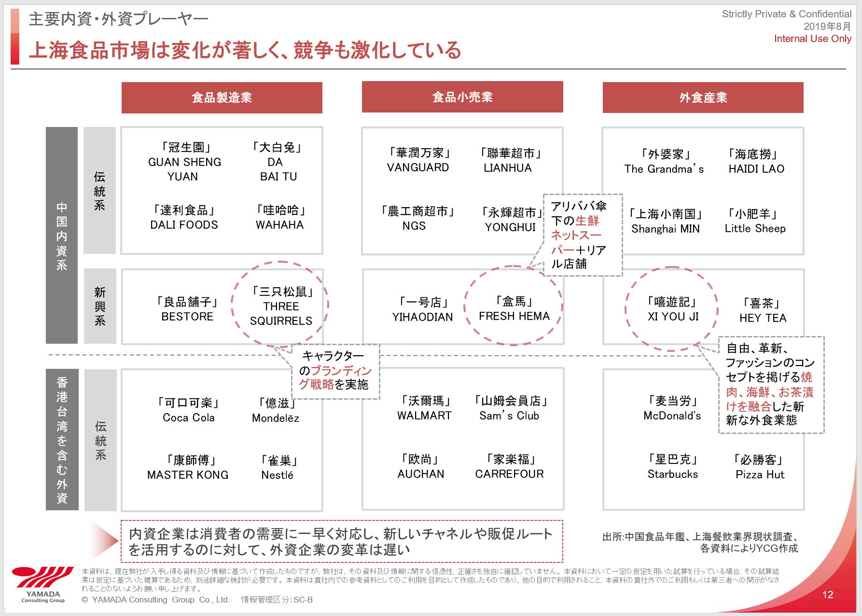Select the page number 12

tap(828, 595)
